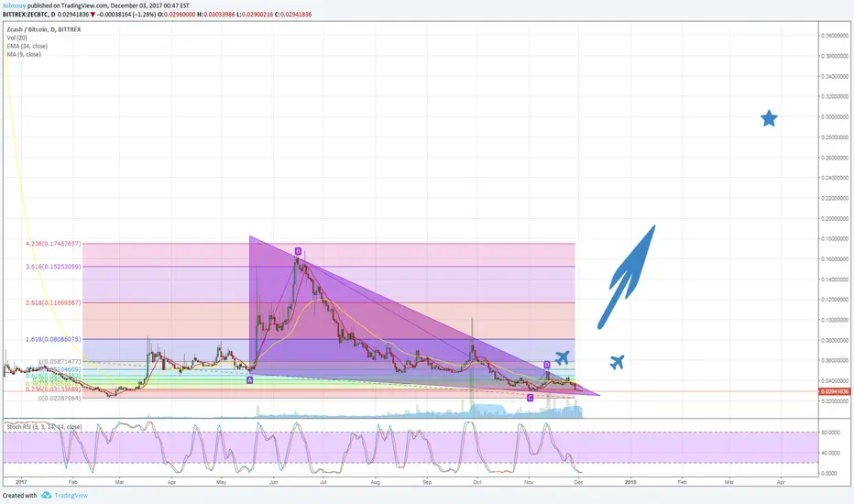Click May on the time axis
Screen dimensions: 854x504
[221, 482]
